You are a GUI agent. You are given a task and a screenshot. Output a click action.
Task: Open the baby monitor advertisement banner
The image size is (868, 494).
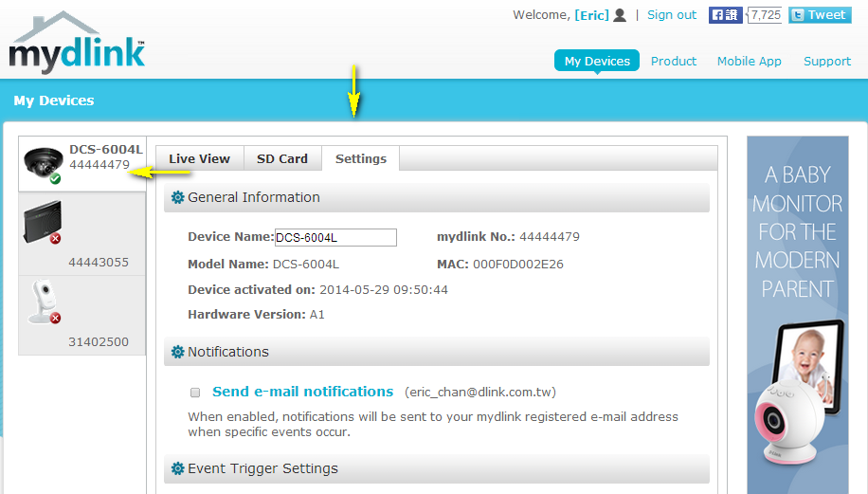click(x=798, y=315)
